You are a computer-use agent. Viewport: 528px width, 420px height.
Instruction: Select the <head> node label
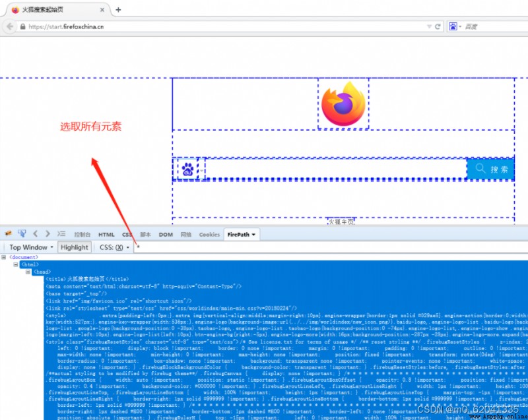click(42, 272)
